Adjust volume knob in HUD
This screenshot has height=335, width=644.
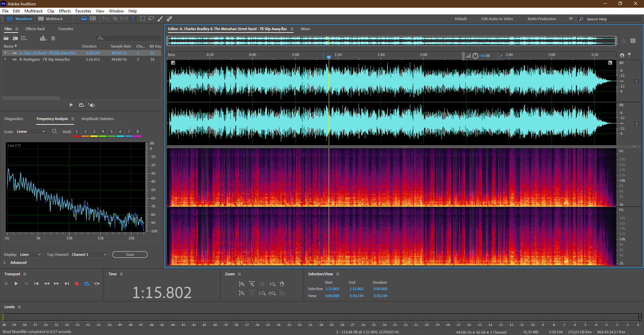point(475,56)
